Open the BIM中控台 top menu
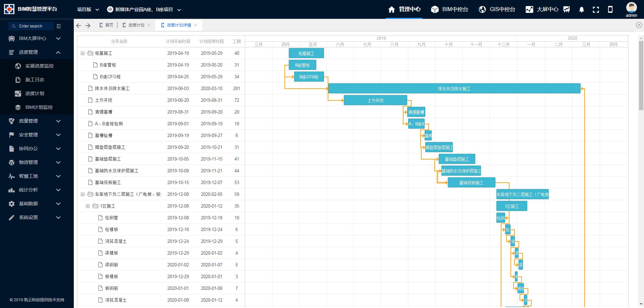The width and height of the screenshot is (644, 308). point(449,9)
